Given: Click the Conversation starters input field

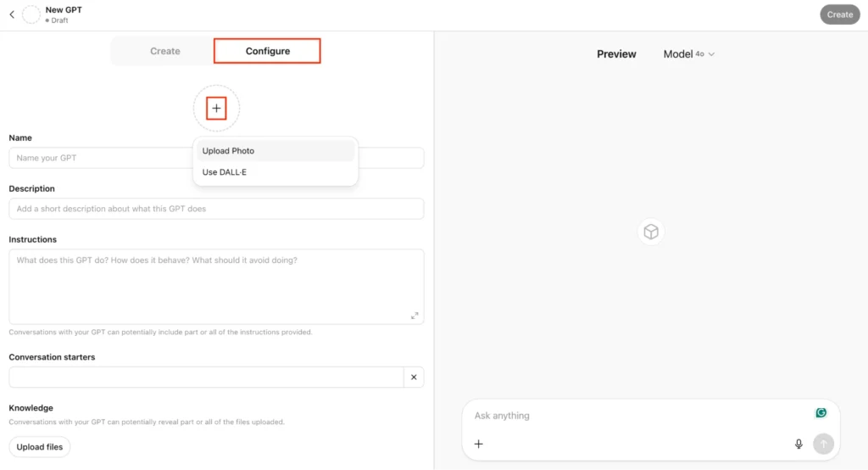Looking at the screenshot, I should point(206,377).
